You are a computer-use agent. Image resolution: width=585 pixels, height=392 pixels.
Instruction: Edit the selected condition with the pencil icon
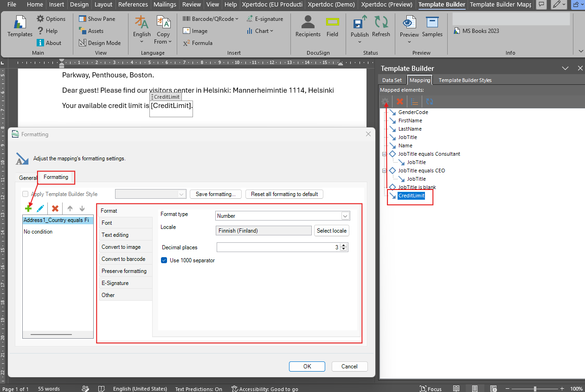point(40,209)
